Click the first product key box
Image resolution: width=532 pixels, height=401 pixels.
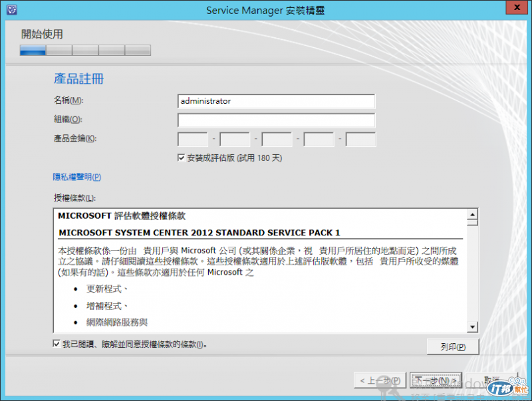(193, 140)
